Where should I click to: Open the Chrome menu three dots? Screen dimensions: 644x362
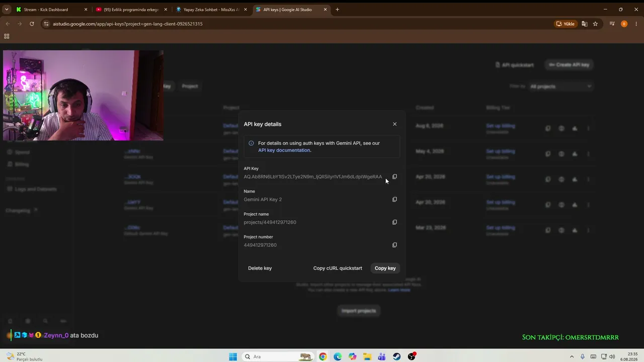[636, 24]
